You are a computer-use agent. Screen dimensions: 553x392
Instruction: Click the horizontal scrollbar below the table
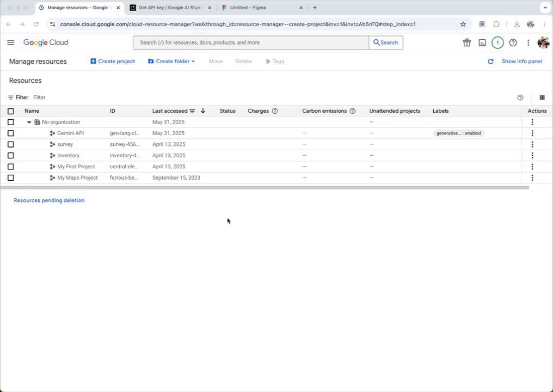point(265,188)
